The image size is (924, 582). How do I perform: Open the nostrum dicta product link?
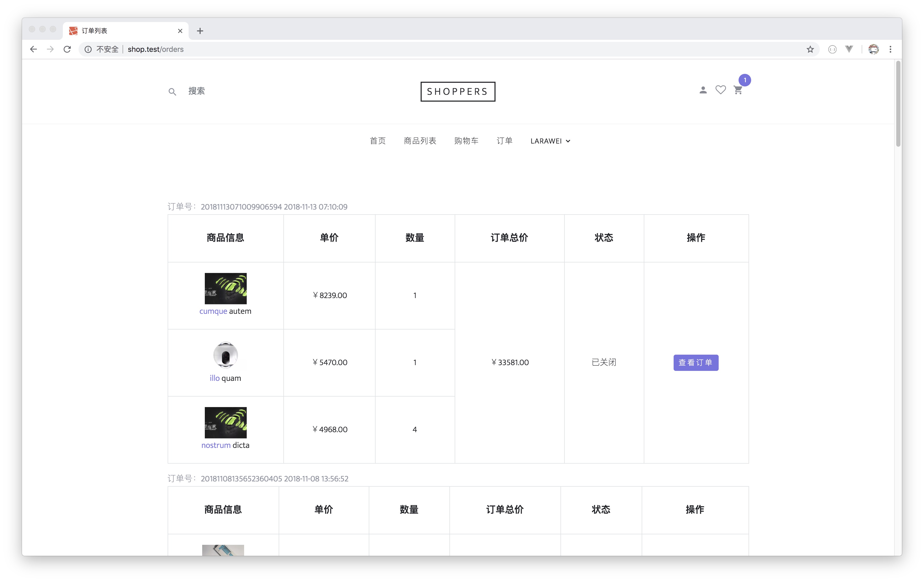pos(216,446)
